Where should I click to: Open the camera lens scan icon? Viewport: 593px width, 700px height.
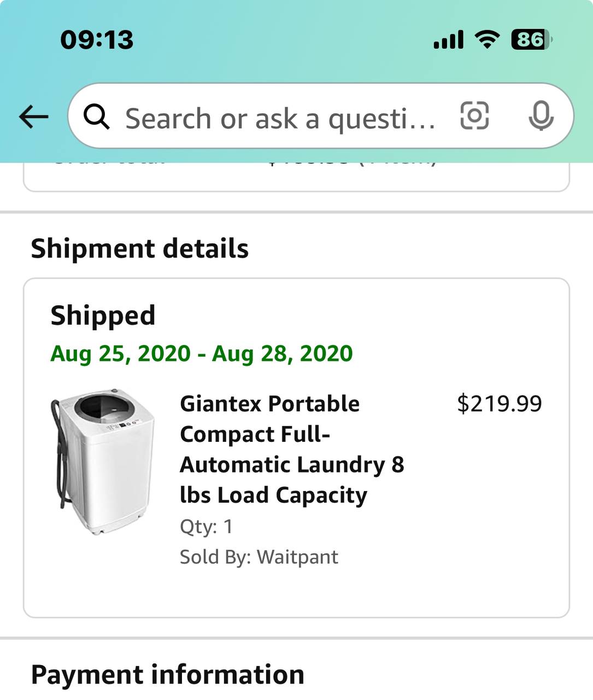474,116
